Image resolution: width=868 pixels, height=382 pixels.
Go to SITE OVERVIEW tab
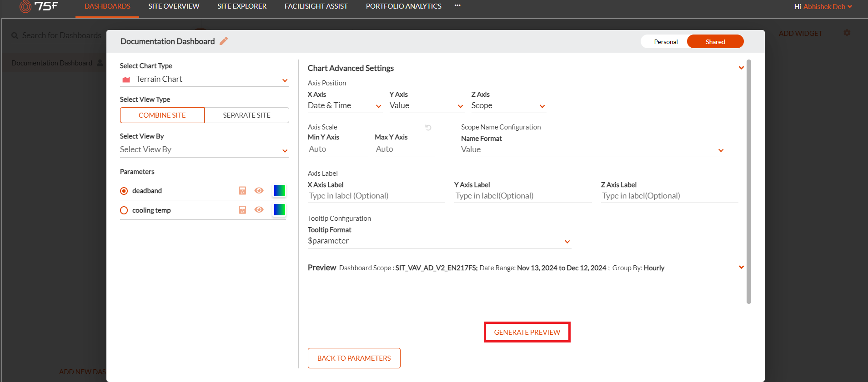[x=174, y=6]
